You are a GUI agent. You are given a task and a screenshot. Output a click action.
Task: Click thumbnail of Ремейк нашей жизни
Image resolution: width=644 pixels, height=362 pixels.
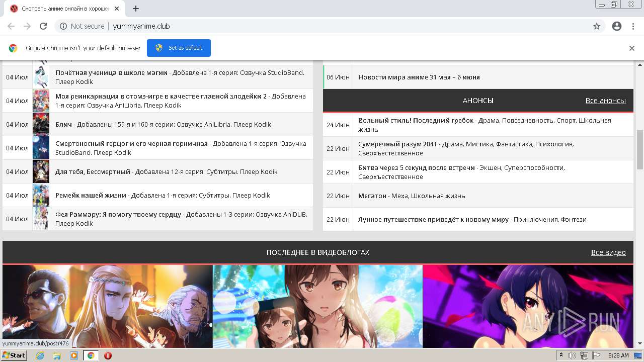tap(41, 195)
